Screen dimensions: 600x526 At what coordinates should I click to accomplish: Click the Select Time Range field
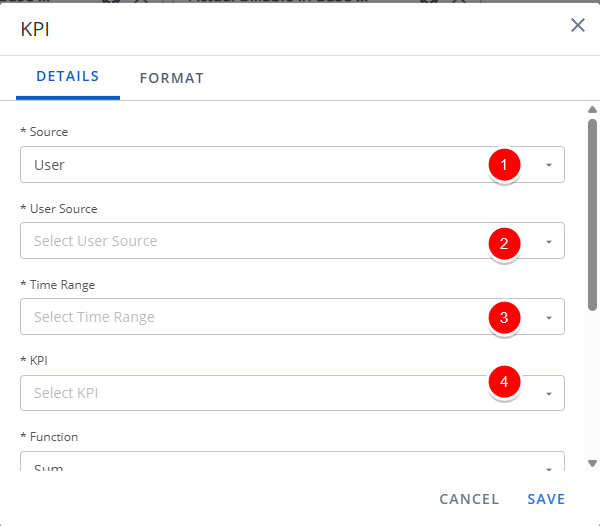(250, 317)
